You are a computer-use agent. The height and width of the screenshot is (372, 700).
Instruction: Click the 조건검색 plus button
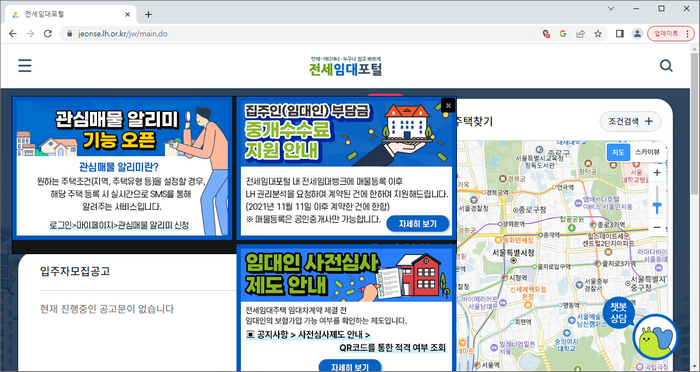pyautogui.click(x=630, y=121)
